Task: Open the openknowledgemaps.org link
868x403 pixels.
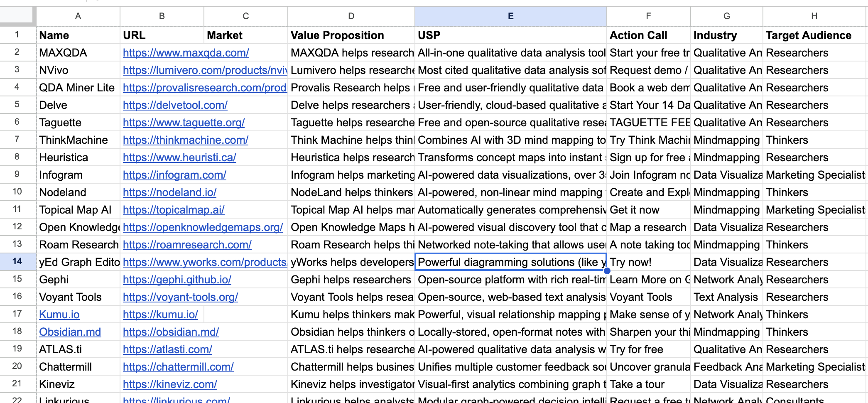Action: [x=203, y=227]
